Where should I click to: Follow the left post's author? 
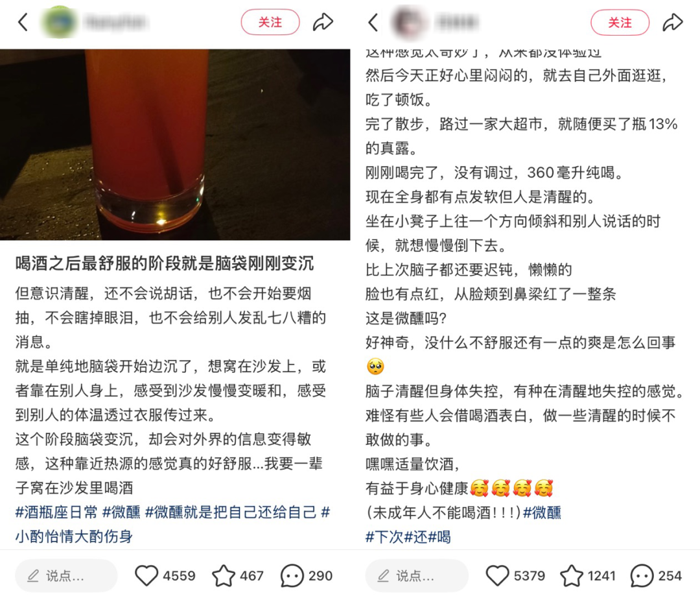pos(270,22)
